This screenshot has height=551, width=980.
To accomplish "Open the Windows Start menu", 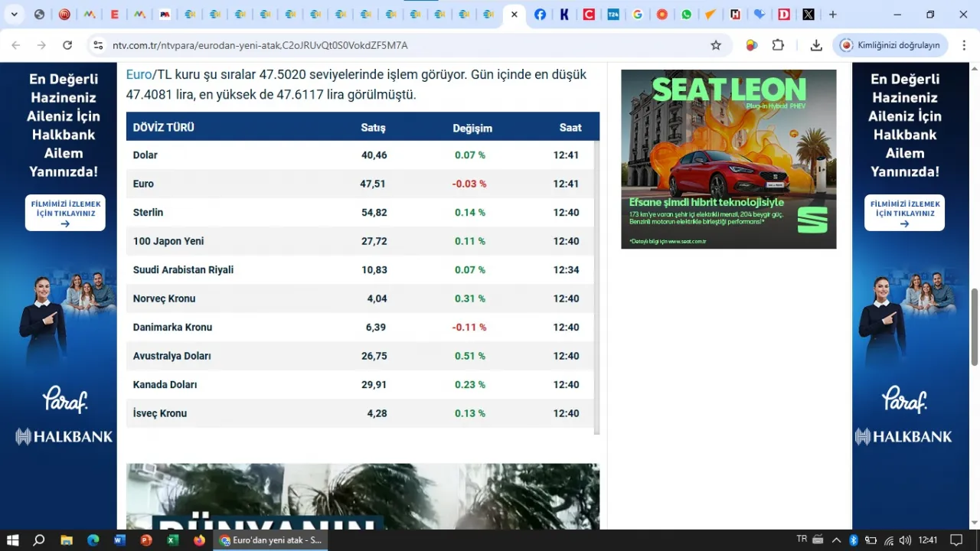I will click(13, 540).
